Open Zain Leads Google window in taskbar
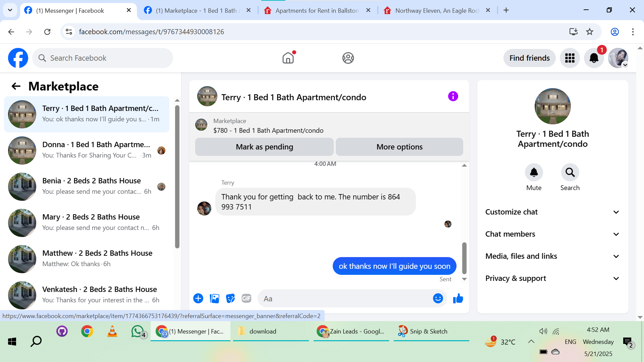 point(351,331)
